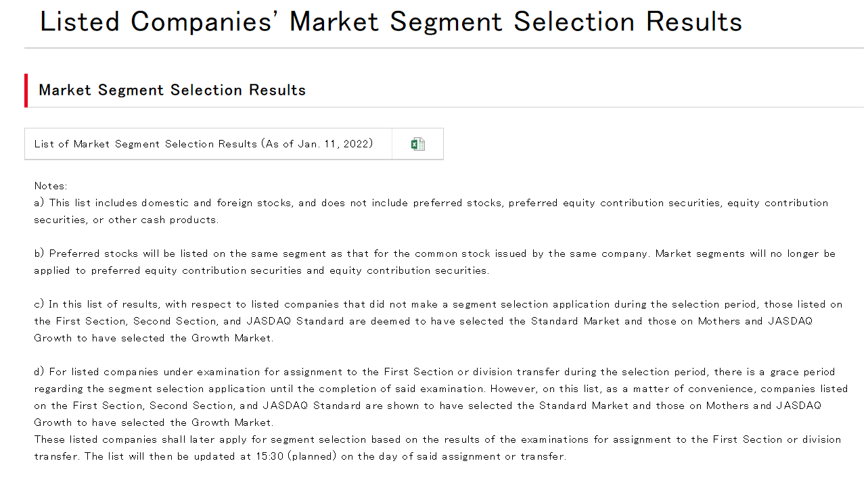Viewport: 868px width, 482px height.
Task: Open the List of Market Segment Selection Results link
Action: coord(204,144)
